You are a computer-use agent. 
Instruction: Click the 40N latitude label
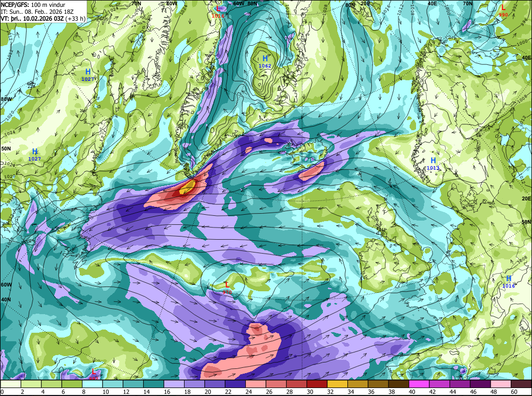point(6,300)
